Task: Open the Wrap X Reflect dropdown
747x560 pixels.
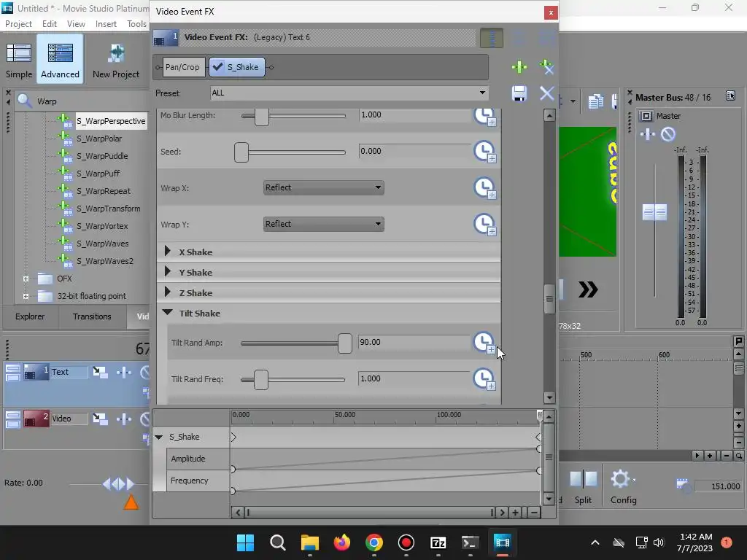Action: pyautogui.click(x=323, y=187)
